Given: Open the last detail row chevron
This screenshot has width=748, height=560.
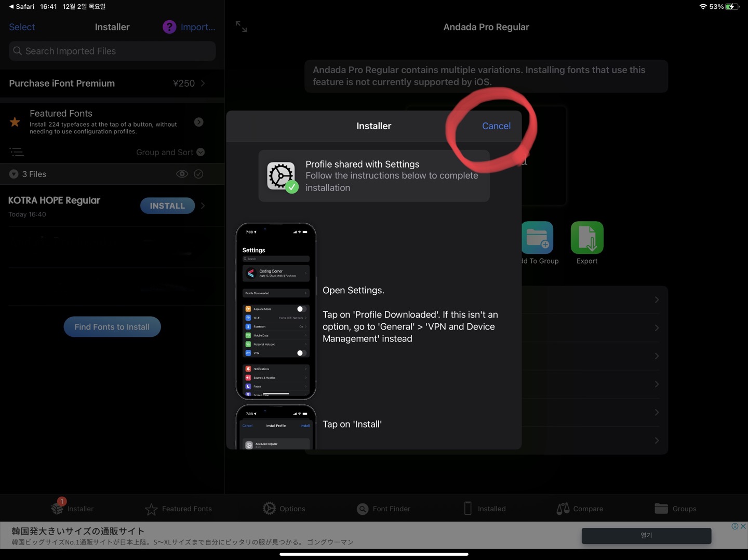Looking at the screenshot, I should (x=657, y=441).
